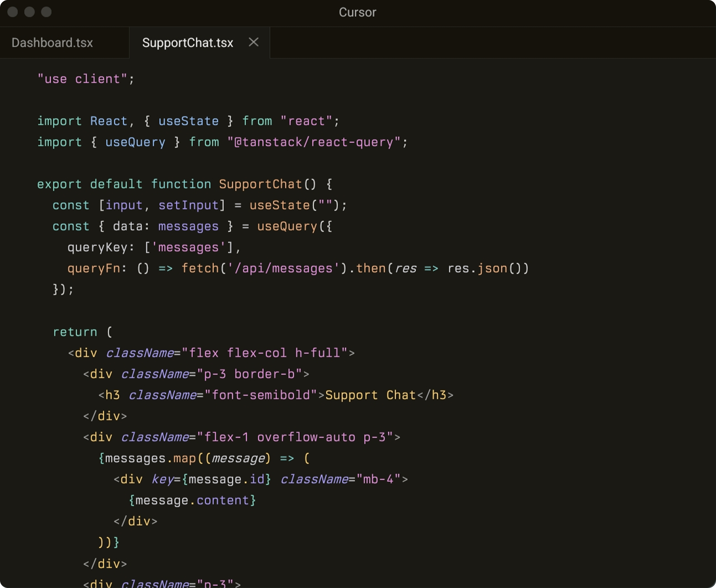Click the SupportChat function name
The width and height of the screenshot is (716, 588).
pos(260,184)
